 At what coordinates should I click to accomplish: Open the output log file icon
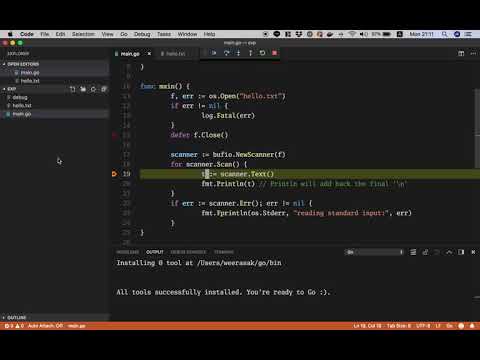425,252
